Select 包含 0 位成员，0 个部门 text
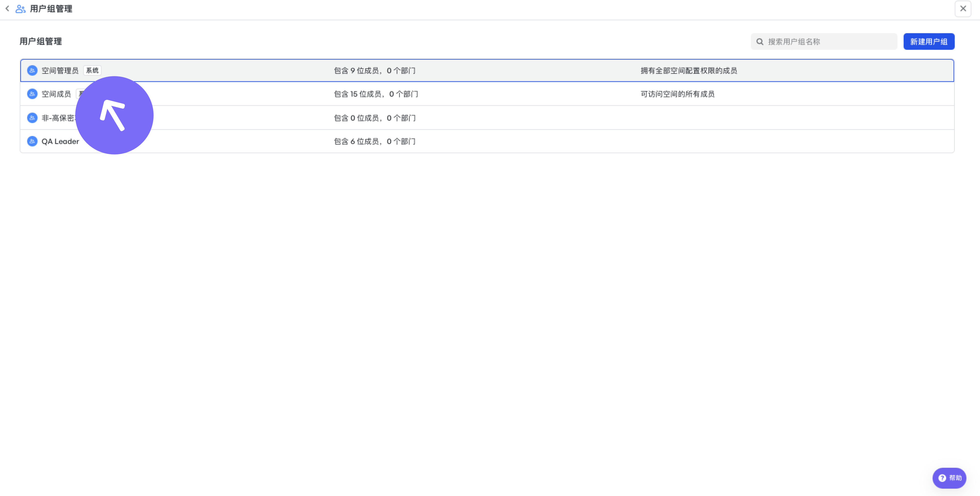 coord(375,118)
